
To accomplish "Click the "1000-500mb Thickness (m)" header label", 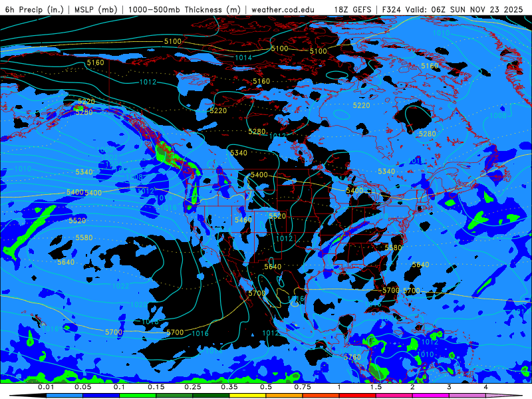I will pyautogui.click(x=184, y=9).
